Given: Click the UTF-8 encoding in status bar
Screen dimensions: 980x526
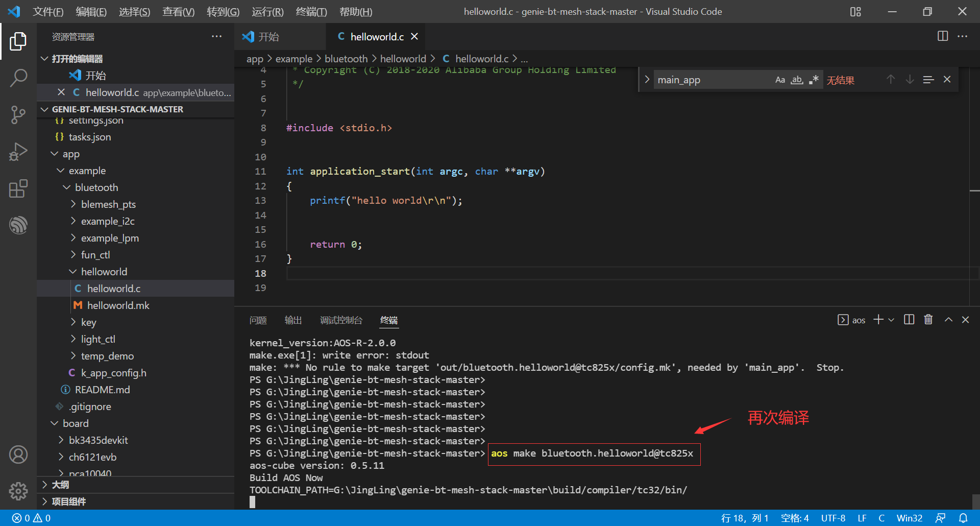Looking at the screenshot, I should click(x=833, y=518).
